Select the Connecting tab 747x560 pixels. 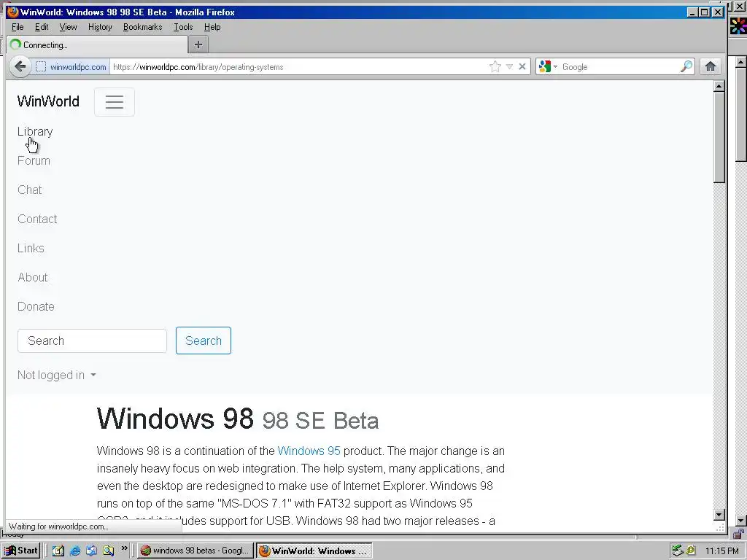97,45
